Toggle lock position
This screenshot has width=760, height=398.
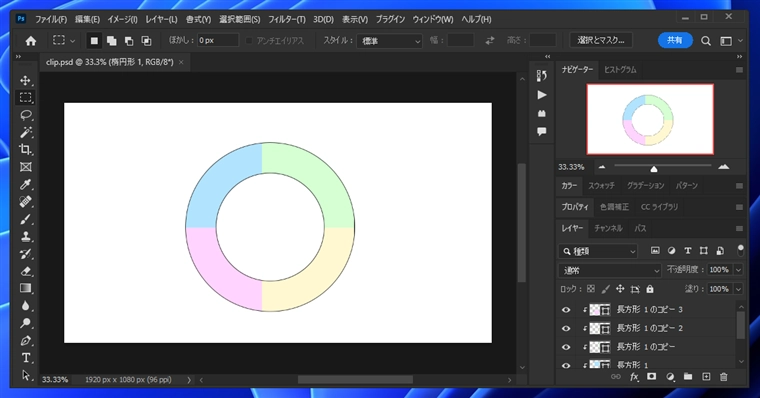(x=620, y=289)
